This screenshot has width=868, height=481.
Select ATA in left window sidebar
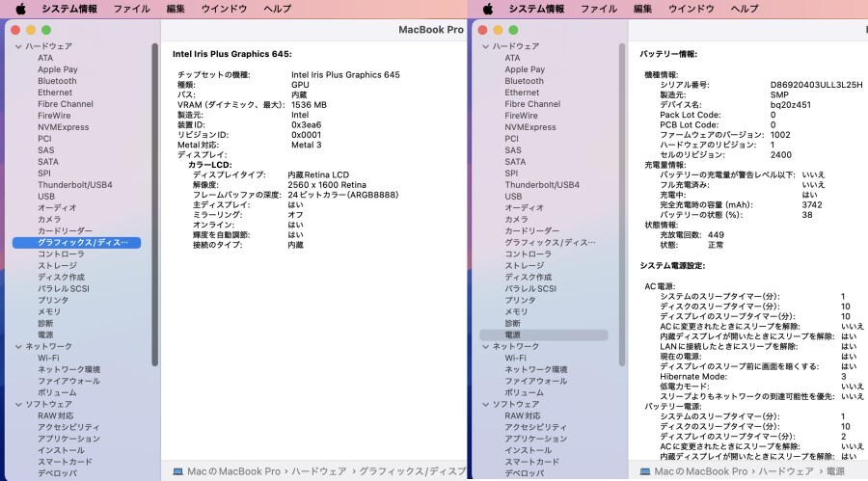(x=45, y=58)
